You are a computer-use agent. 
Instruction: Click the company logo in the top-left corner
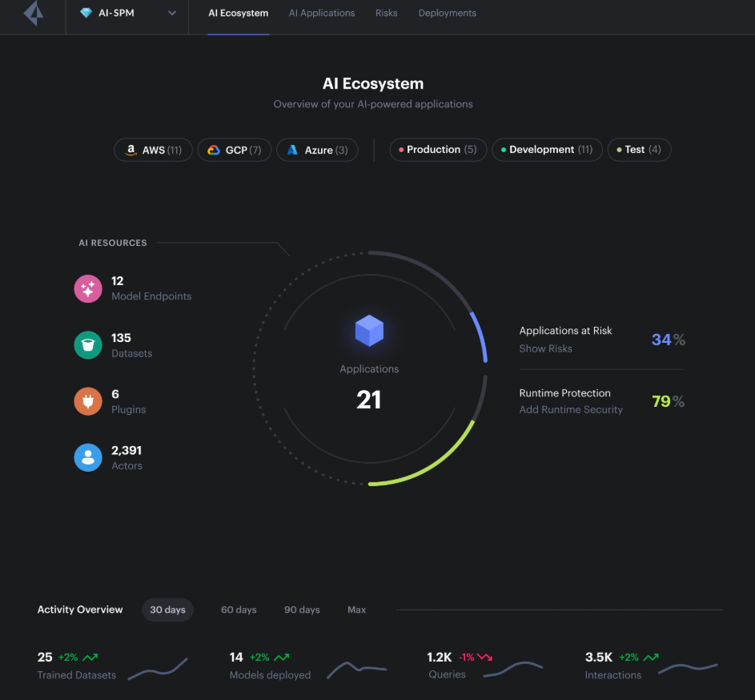coord(32,13)
